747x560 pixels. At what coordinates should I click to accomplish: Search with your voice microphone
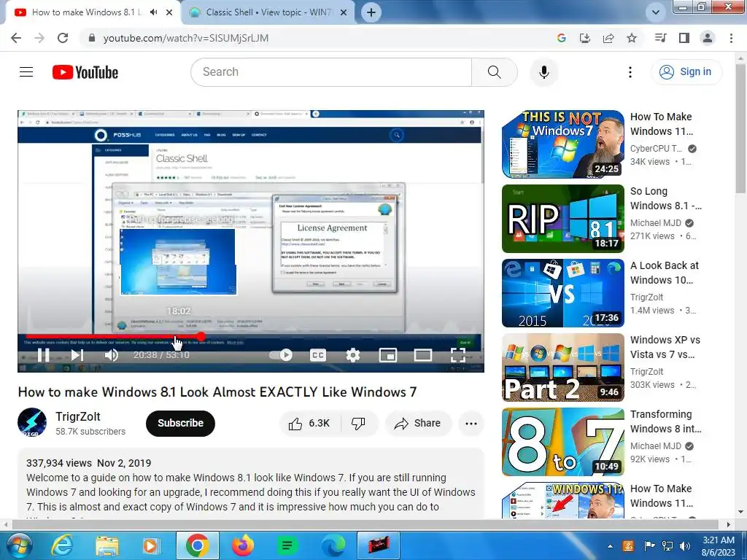coord(543,72)
